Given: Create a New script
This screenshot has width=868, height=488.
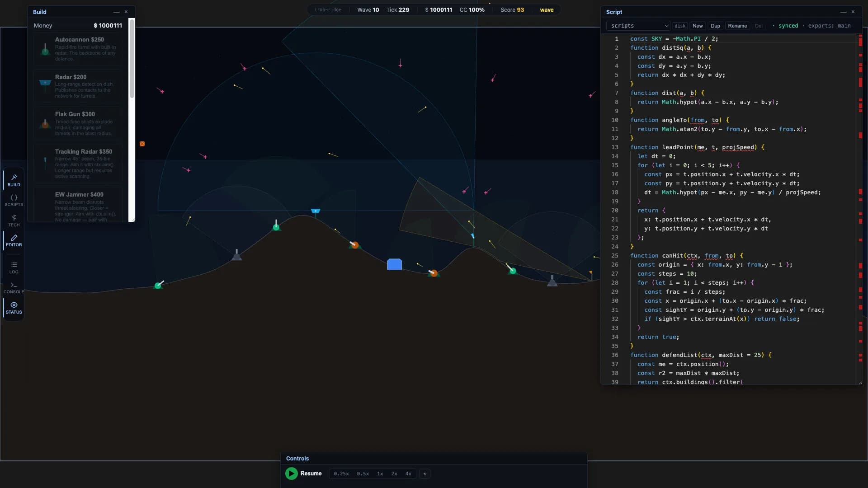Looking at the screenshot, I should 698,26.
